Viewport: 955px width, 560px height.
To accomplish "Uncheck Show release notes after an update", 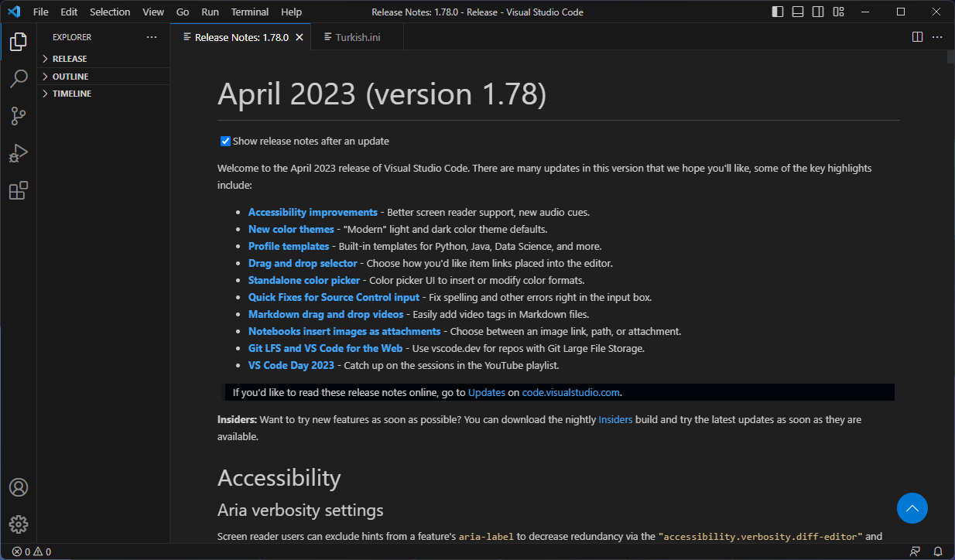I will [225, 142].
